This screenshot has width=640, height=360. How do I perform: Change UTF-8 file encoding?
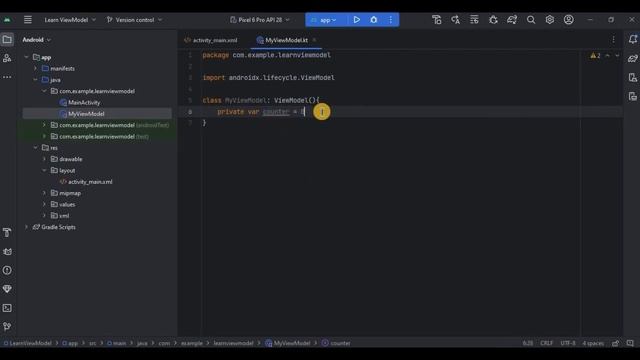pos(568,343)
